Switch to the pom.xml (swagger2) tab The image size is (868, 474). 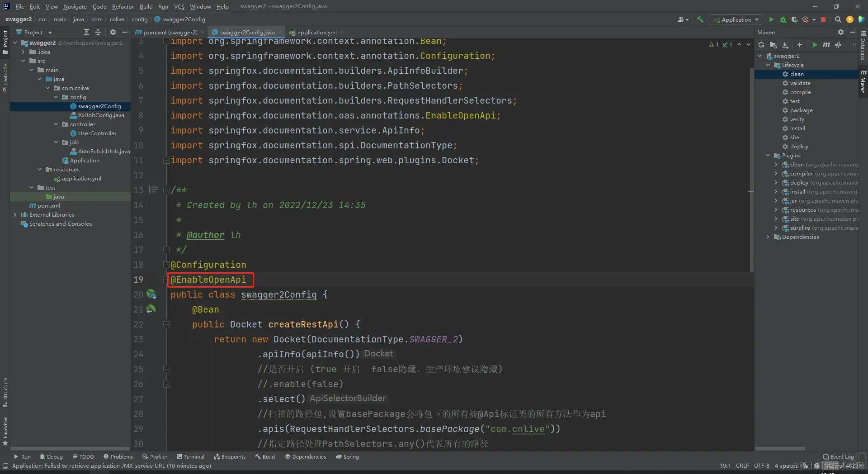pyautogui.click(x=170, y=32)
